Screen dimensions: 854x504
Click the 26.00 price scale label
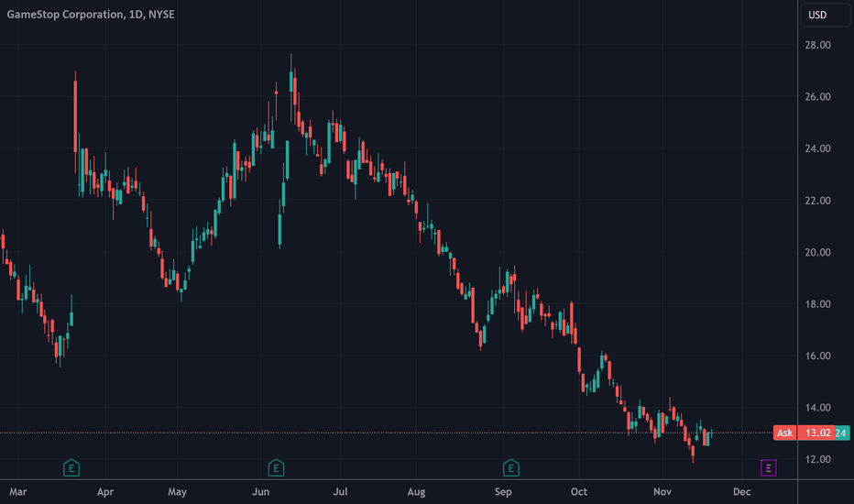tap(817, 97)
